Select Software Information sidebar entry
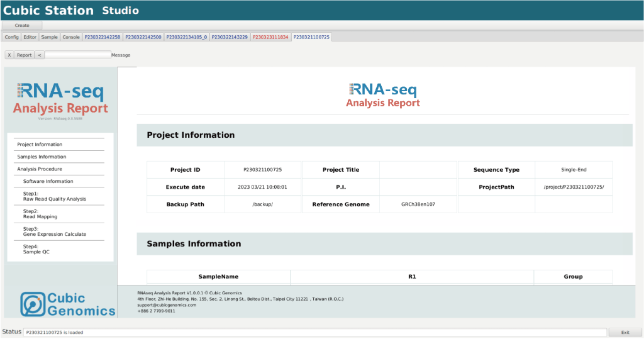 48,181
